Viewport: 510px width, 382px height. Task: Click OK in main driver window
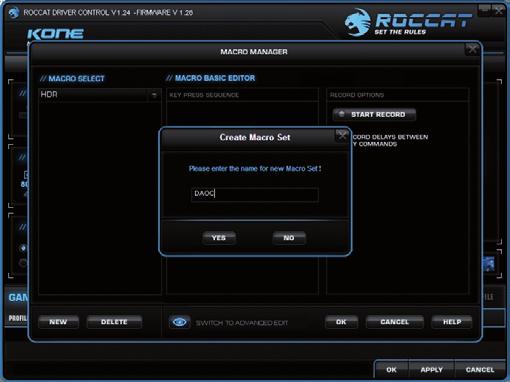391,370
